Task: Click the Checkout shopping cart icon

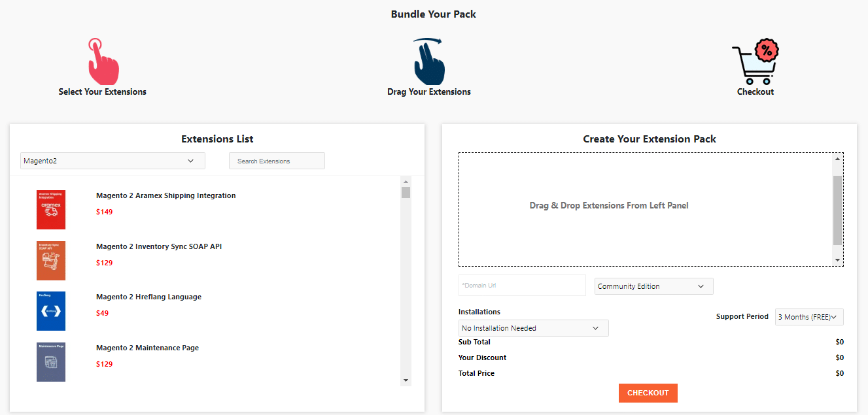Action: click(x=755, y=61)
